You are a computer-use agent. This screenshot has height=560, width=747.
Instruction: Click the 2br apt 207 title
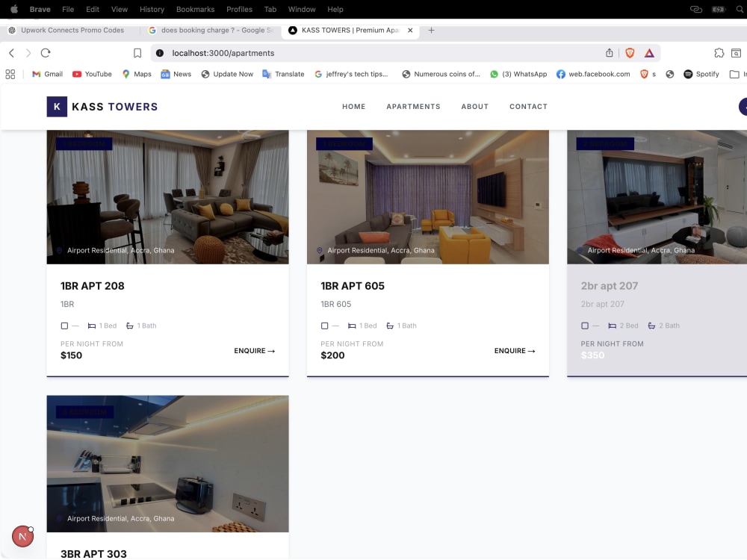pos(610,286)
